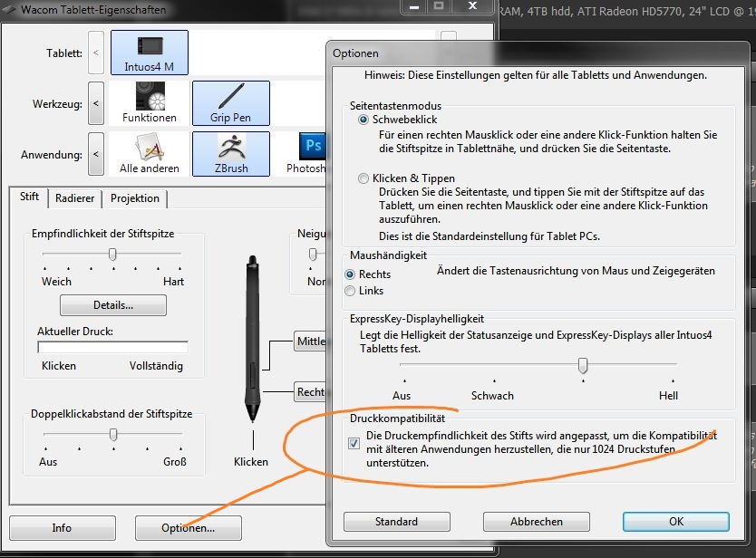Uncheck the Druckkompatibilität compatibility checkbox

click(352, 443)
